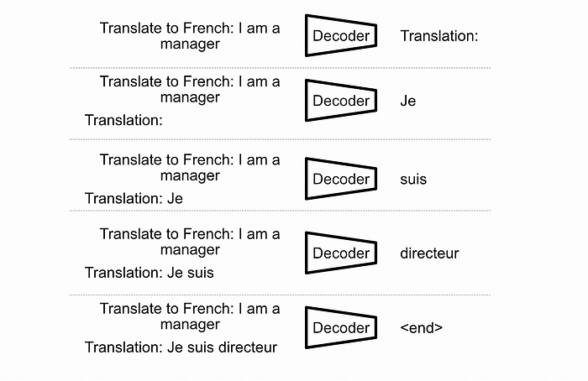Click the 'Translation: Je suis' input text
This screenshot has width=588, height=381.
[150, 273]
